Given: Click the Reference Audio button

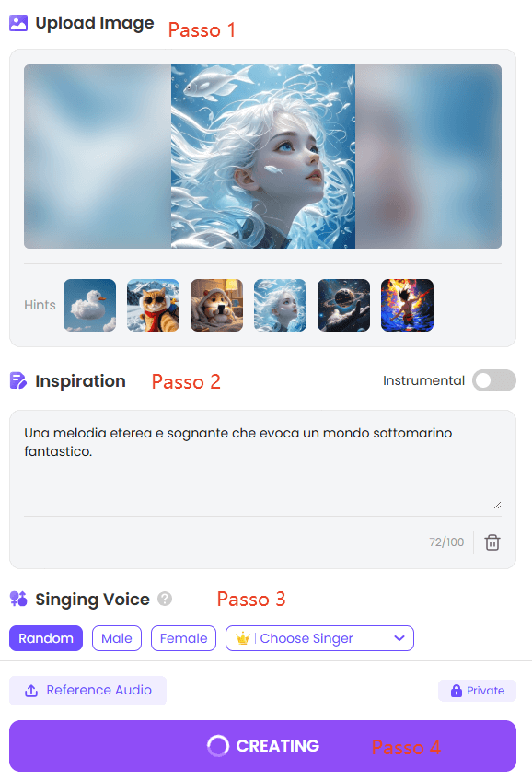Looking at the screenshot, I should point(87,691).
